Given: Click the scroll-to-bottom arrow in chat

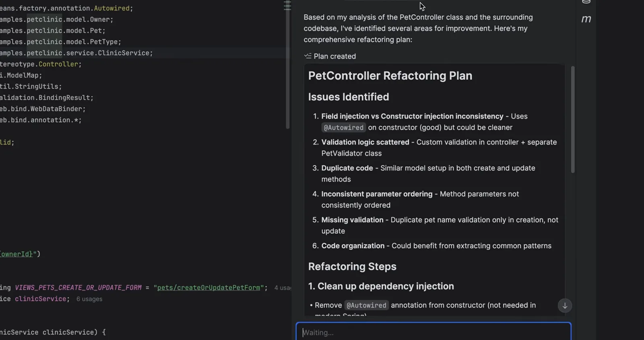Looking at the screenshot, I should click(565, 306).
